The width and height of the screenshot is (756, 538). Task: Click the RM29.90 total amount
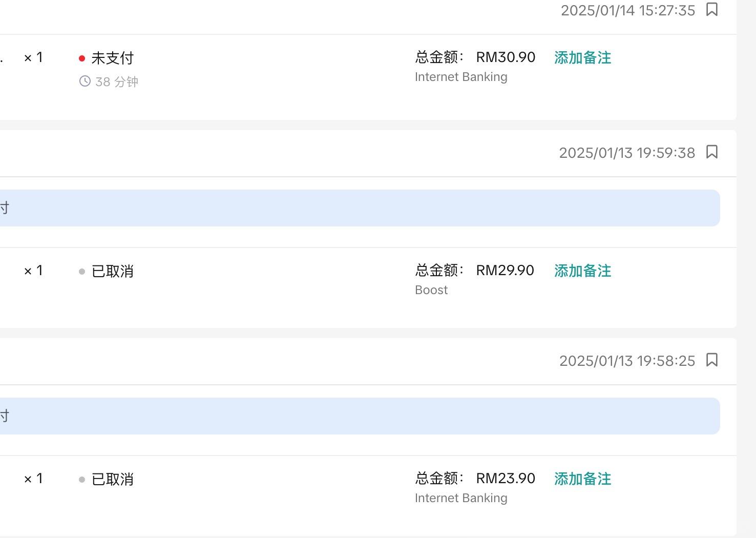coord(505,270)
